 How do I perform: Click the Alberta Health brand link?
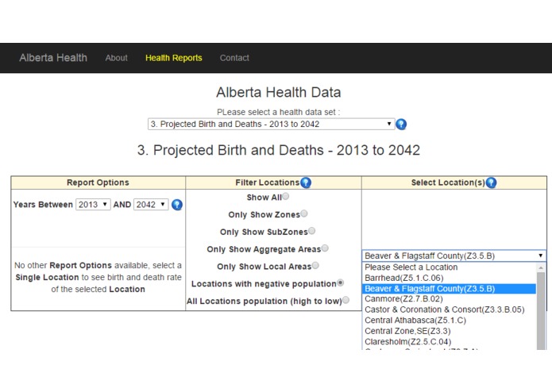[x=53, y=58]
